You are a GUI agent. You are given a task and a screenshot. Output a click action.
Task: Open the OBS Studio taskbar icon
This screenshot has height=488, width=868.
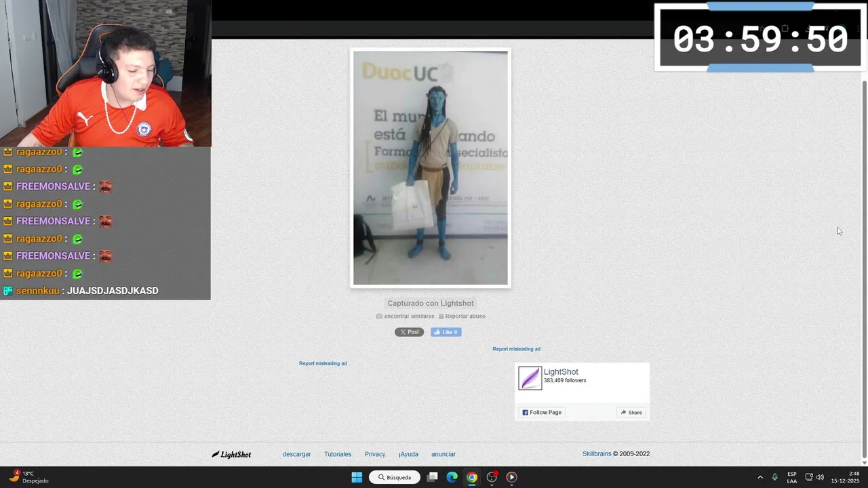[x=492, y=477]
